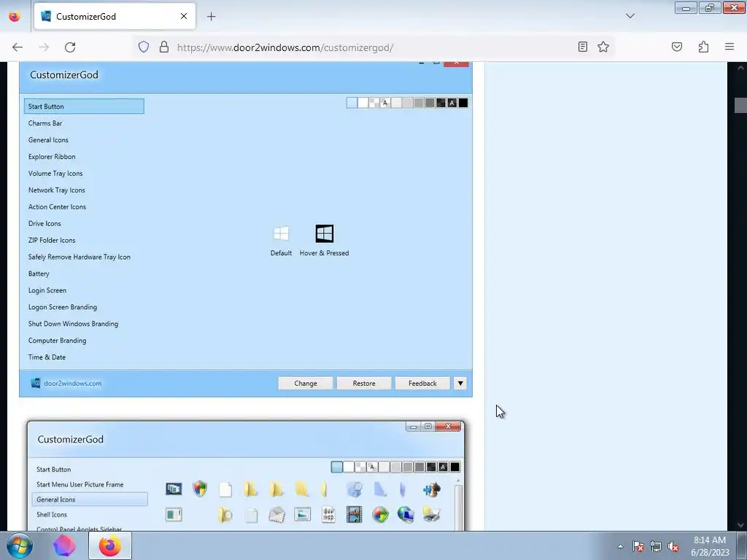Click the Firefox taskbar button
747x560 pixels.
[x=109, y=545]
